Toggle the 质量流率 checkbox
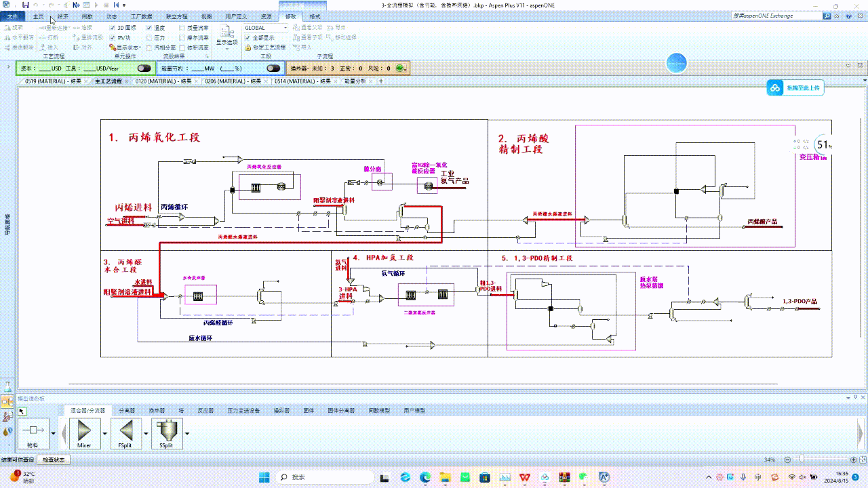 (x=182, y=28)
